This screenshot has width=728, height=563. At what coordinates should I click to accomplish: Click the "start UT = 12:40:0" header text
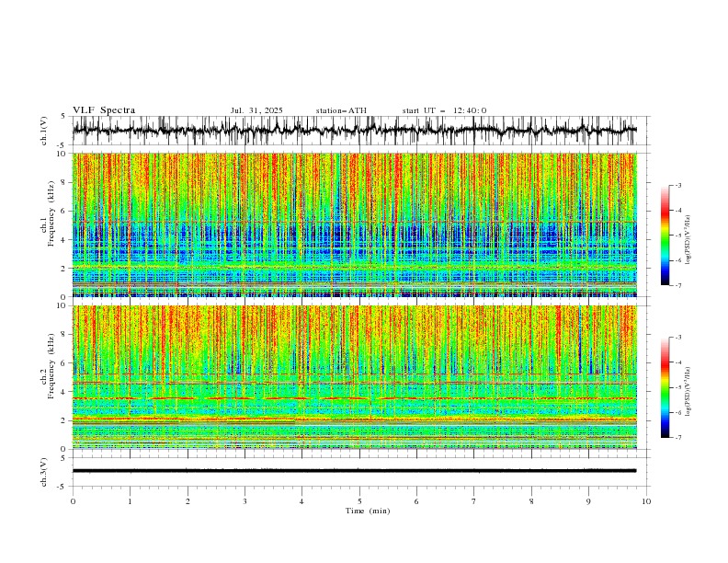tap(444, 110)
